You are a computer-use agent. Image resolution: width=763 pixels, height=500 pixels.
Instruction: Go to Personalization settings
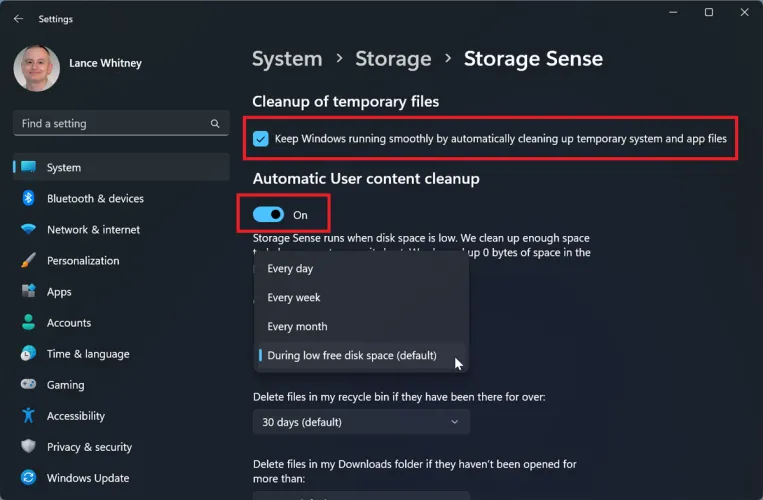coord(82,261)
